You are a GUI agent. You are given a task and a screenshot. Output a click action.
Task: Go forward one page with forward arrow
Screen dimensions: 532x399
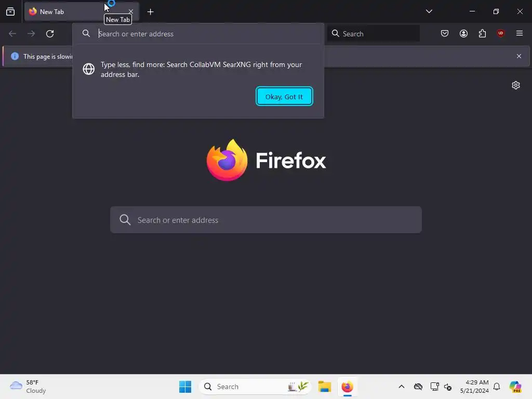pos(31,34)
